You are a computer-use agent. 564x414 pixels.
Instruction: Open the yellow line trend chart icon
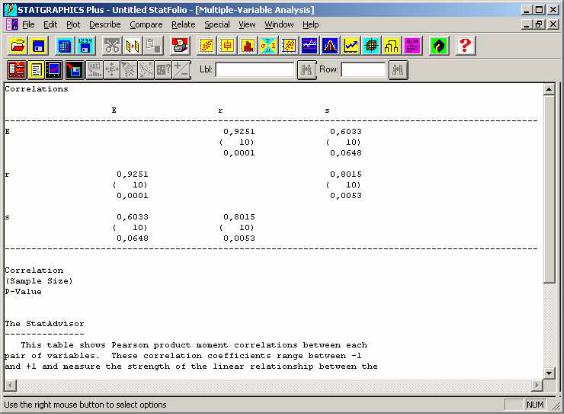coord(351,46)
